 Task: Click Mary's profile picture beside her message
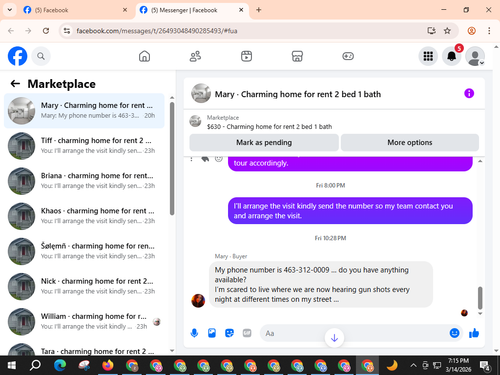[x=198, y=301]
